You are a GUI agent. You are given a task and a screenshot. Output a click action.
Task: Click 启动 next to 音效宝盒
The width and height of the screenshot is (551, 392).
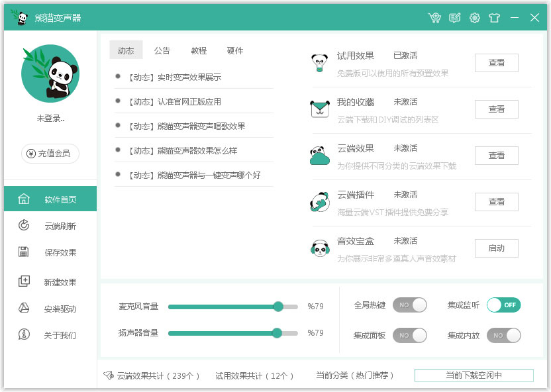(496, 248)
